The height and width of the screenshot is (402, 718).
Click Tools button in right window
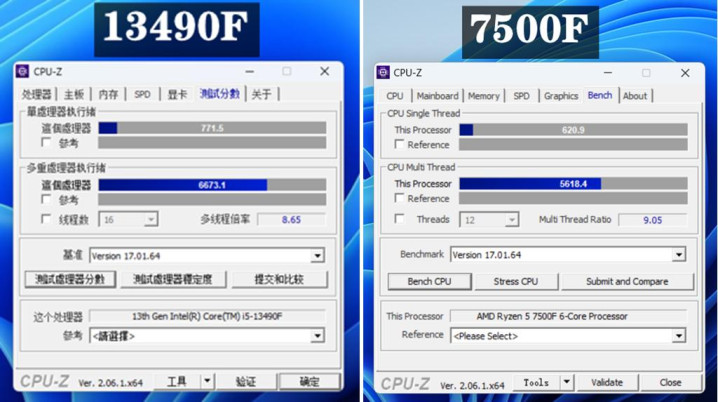pos(536,382)
